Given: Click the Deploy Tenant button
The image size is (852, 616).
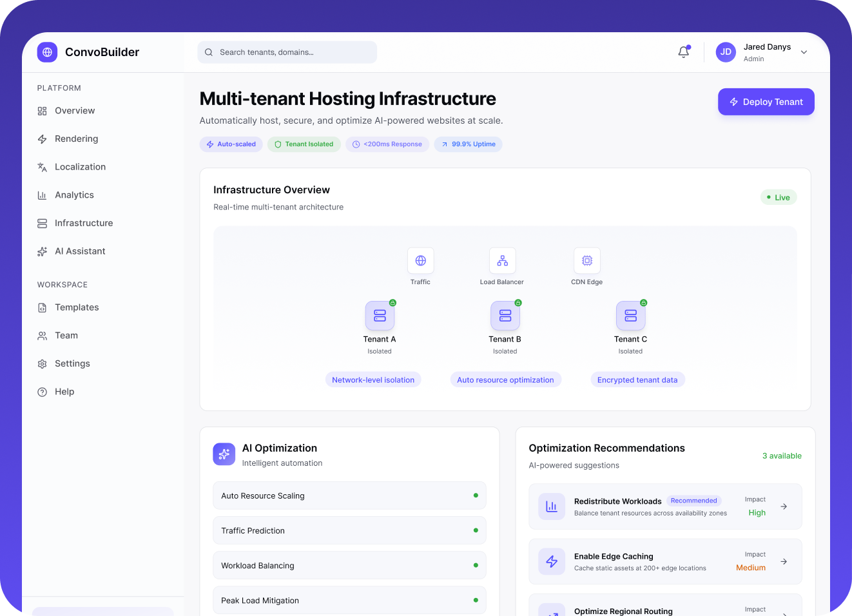Looking at the screenshot, I should click(x=766, y=102).
